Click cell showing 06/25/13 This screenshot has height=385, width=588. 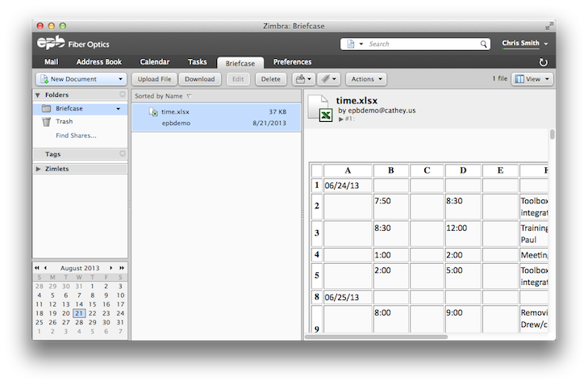[x=348, y=297]
